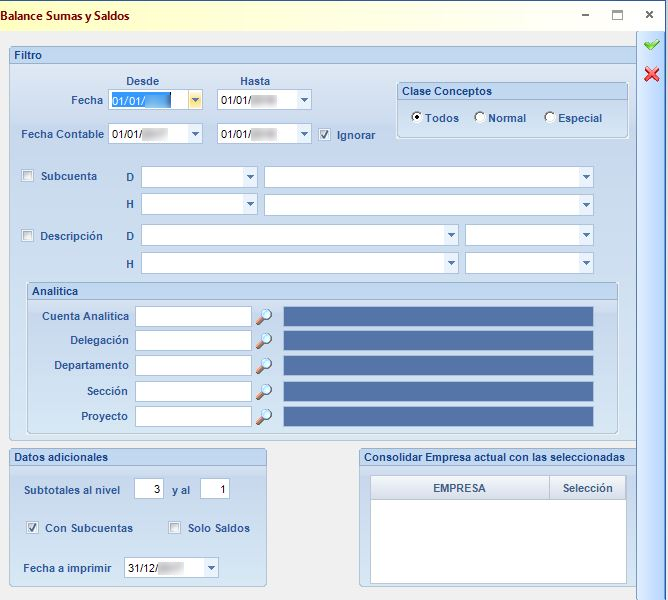Click the EMPRESA column header
The height and width of the screenshot is (600, 668).
pyautogui.click(x=459, y=488)
